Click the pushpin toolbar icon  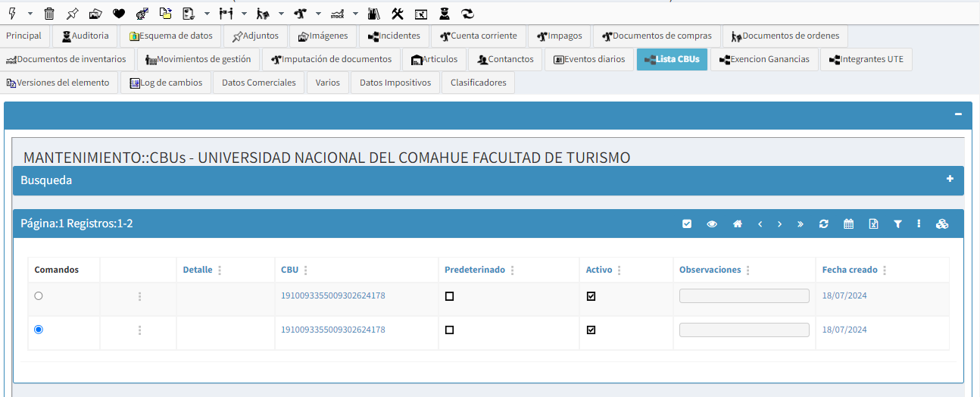point(72,14)
